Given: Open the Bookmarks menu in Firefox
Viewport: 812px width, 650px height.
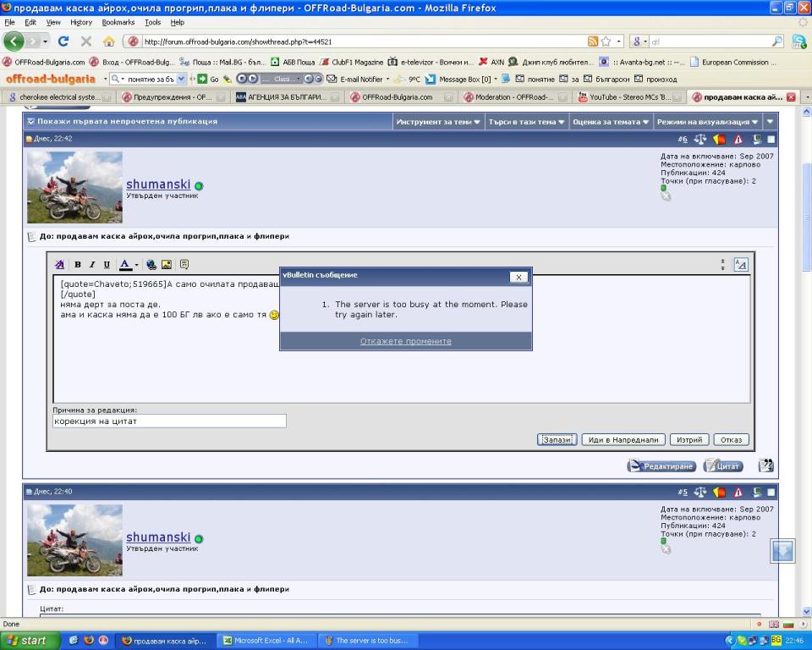Looking at the screenshot, I should pos(118,22).
